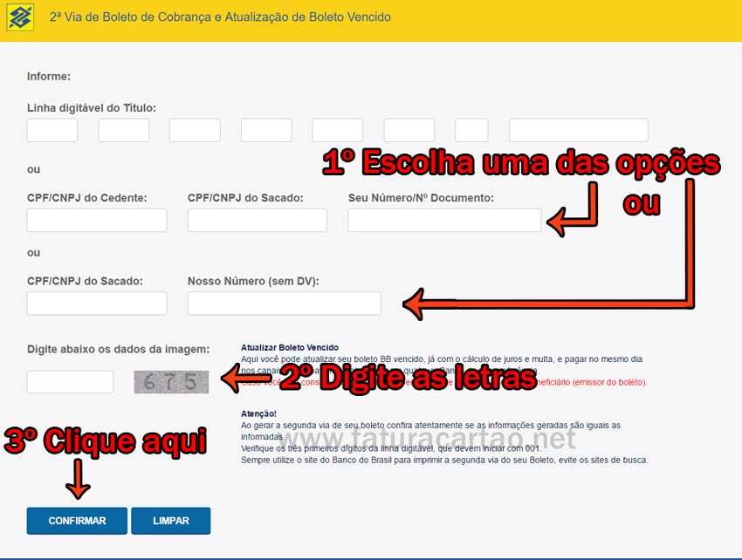Click the second Linha digitável input box
The height and width of the screenshot is (560, 742).
pos(123,129)
